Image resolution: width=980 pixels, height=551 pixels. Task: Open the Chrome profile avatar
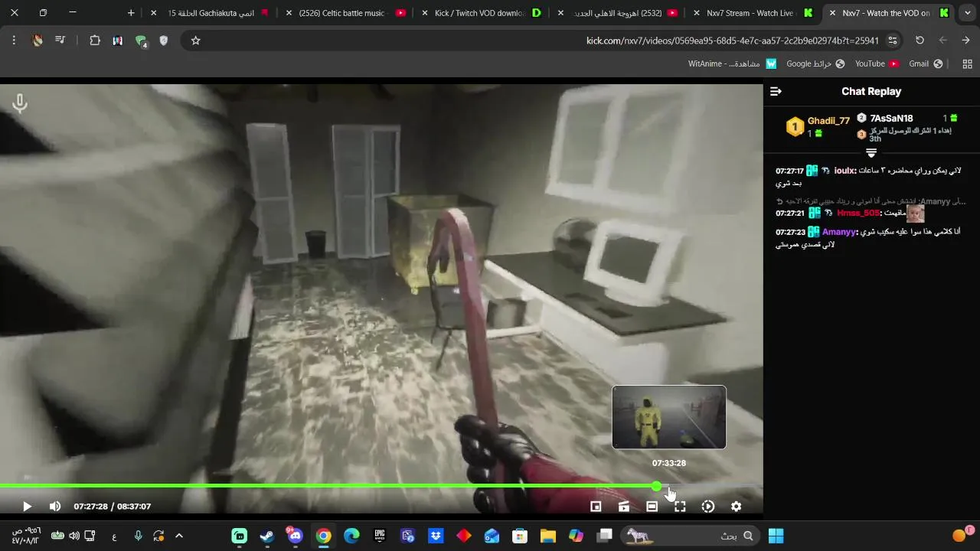38,41
